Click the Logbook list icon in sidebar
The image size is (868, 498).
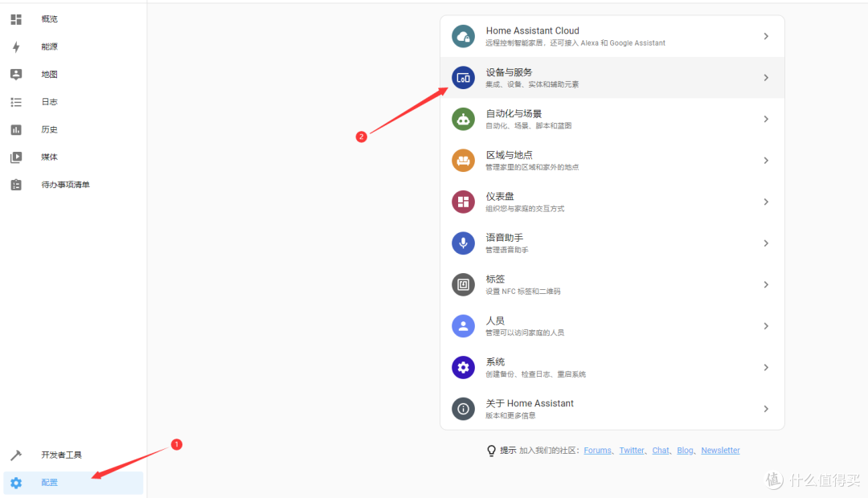point(16,102)
